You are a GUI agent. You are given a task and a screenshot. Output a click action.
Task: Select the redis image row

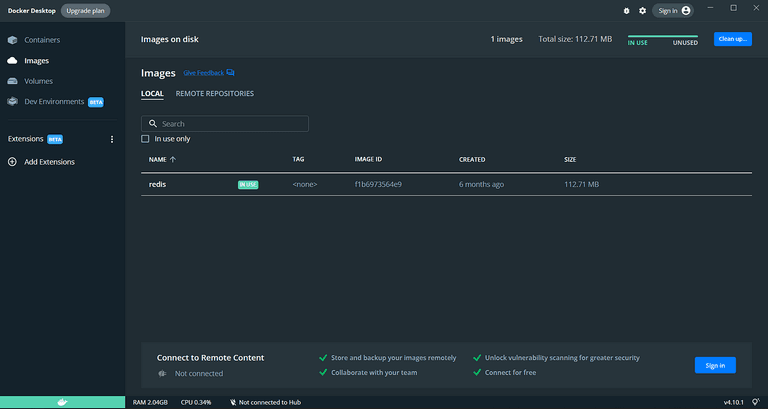tap(446, 185)
